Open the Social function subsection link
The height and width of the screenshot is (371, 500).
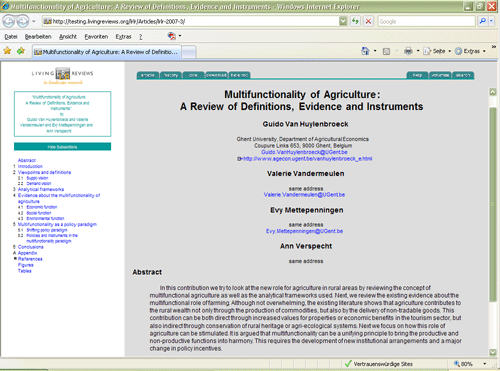(39, 213)
